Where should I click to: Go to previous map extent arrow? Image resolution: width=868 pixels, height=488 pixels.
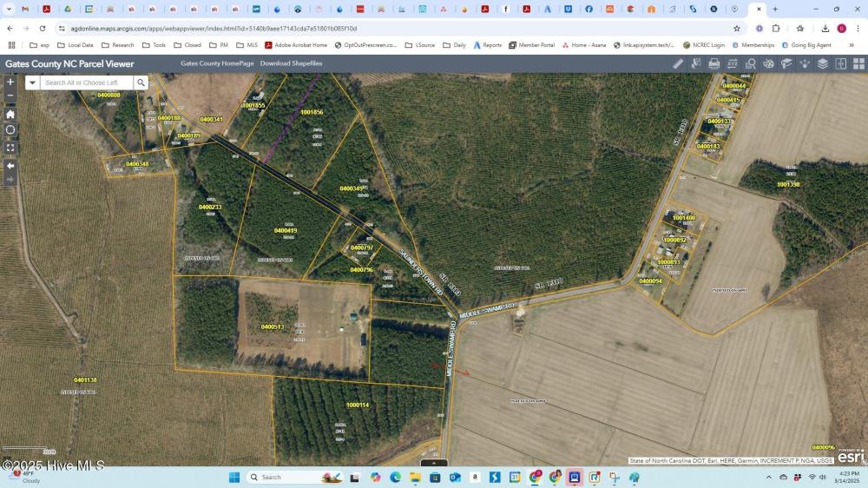10,165
